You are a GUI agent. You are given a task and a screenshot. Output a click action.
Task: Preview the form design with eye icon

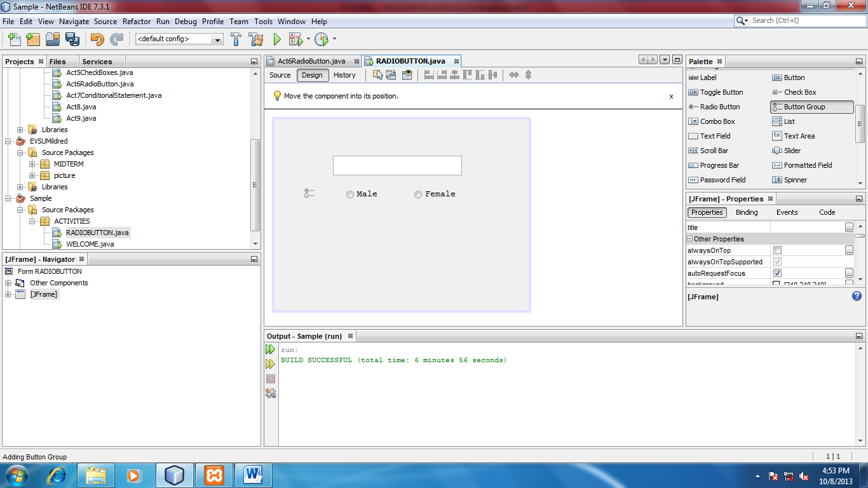406,75
